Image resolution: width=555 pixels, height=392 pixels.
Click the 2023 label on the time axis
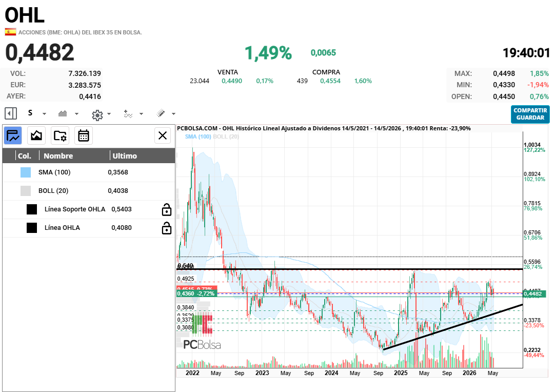262,373
